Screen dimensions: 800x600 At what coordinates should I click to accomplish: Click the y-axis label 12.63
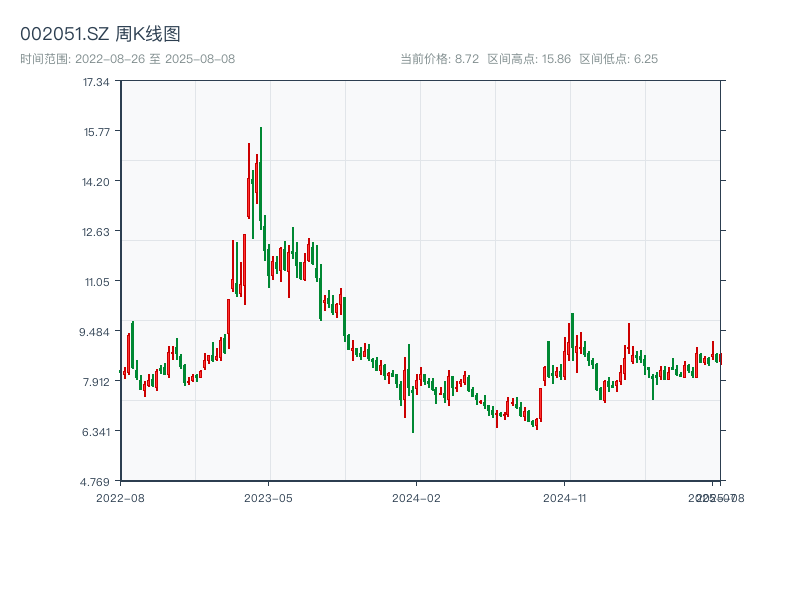96,232
